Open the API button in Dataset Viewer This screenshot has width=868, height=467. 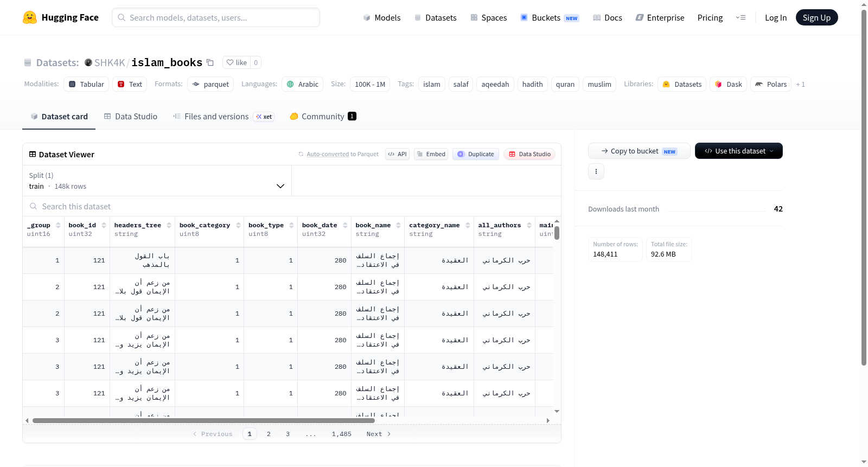(x=397, y=154)
